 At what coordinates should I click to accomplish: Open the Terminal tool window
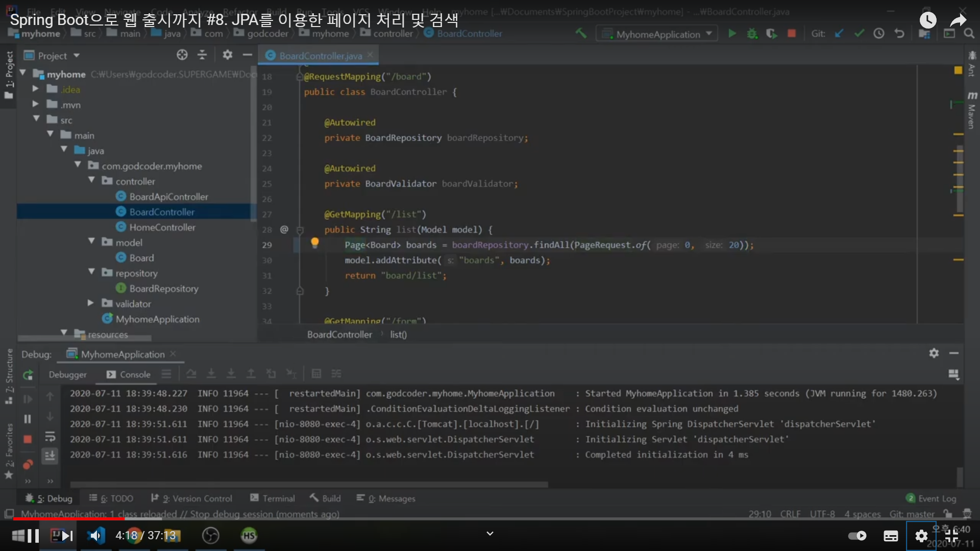(273, 498)
